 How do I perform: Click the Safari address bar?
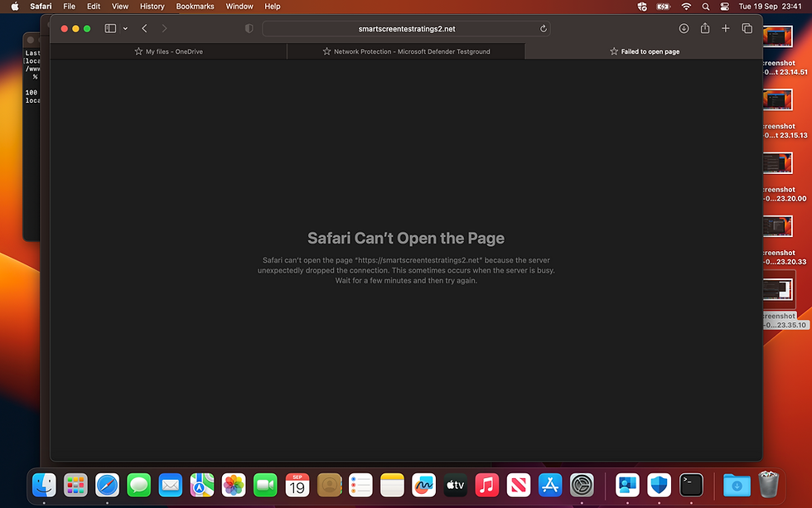[x=406, y=28]
